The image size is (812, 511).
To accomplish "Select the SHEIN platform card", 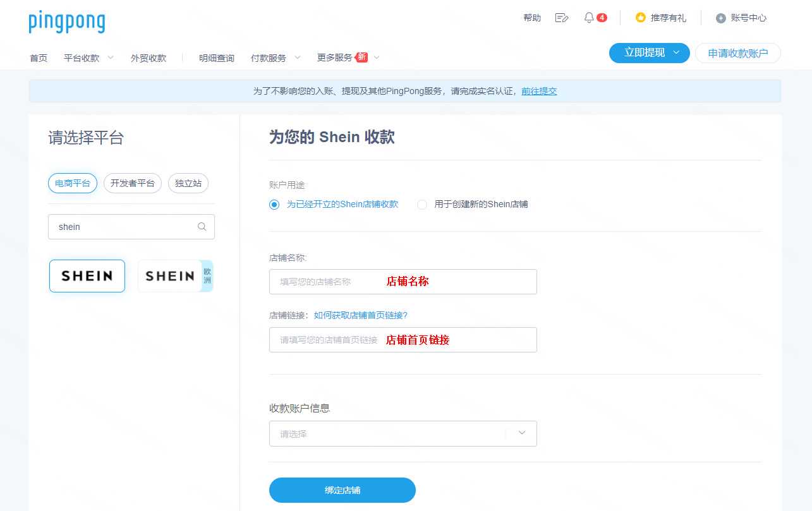I will pos(87,276).
